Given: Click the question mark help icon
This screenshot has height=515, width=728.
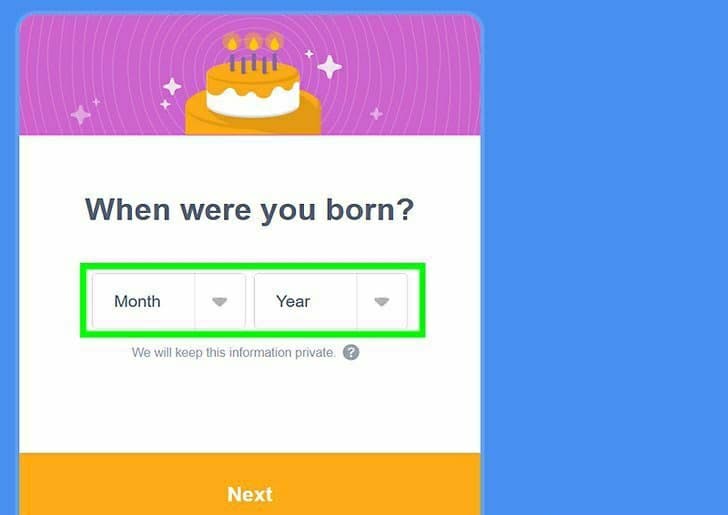Looking at the screenshot, I should click(x=351, y=352).
